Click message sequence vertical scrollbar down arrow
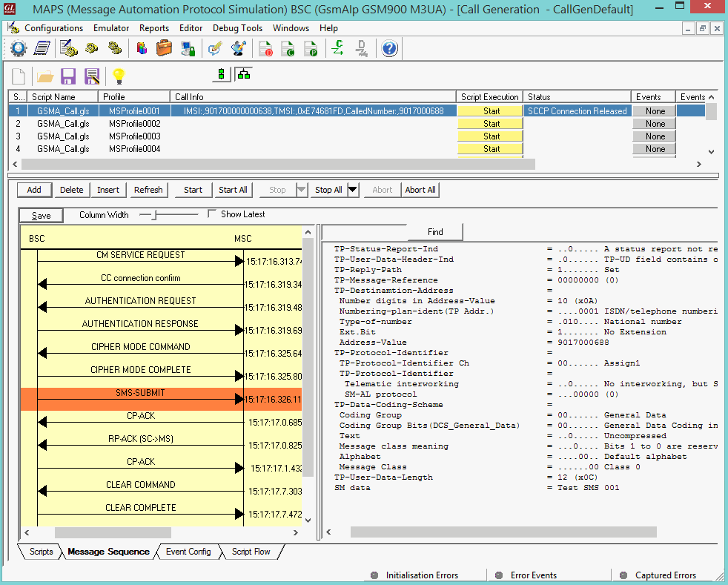The image size is (728, 585). click(x=308, y=520)
